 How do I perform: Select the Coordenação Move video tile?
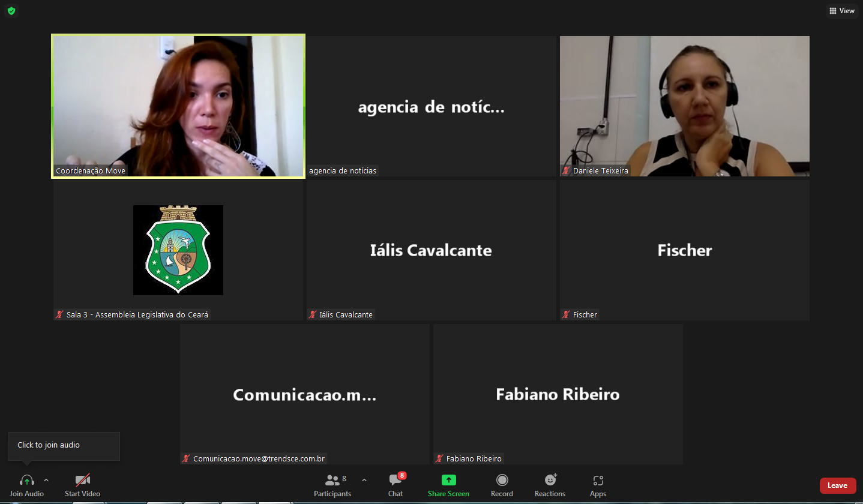(x=178, y=106)
